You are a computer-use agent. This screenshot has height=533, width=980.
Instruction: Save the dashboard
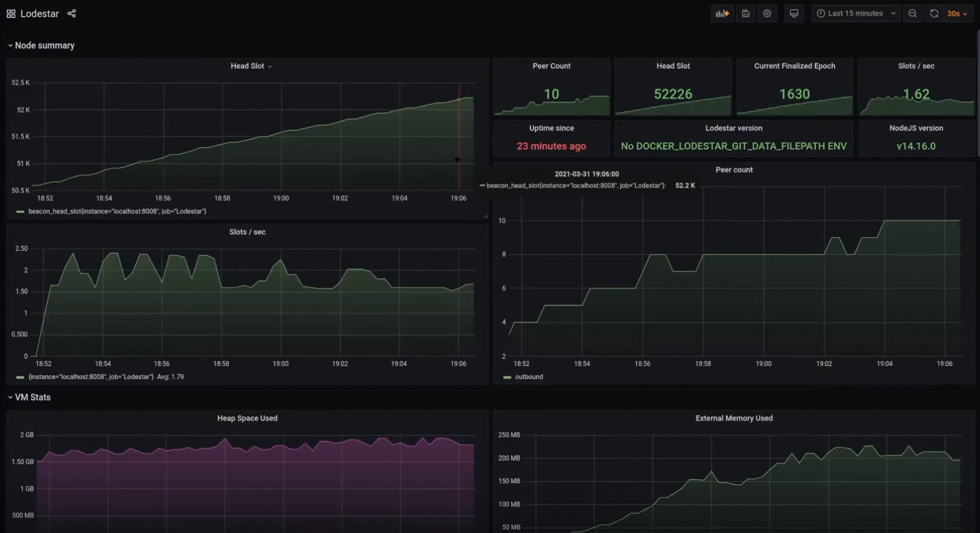coord(746,14)
